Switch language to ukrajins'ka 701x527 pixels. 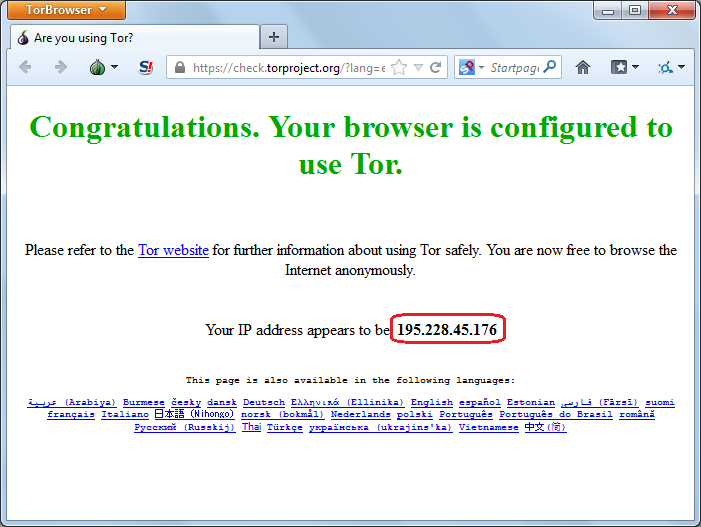380,427
